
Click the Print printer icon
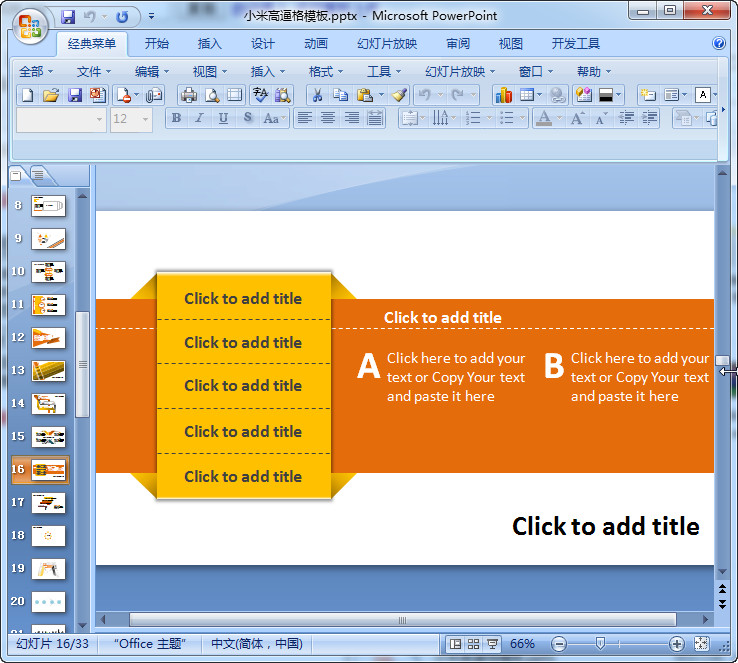[x=189, y=96]
